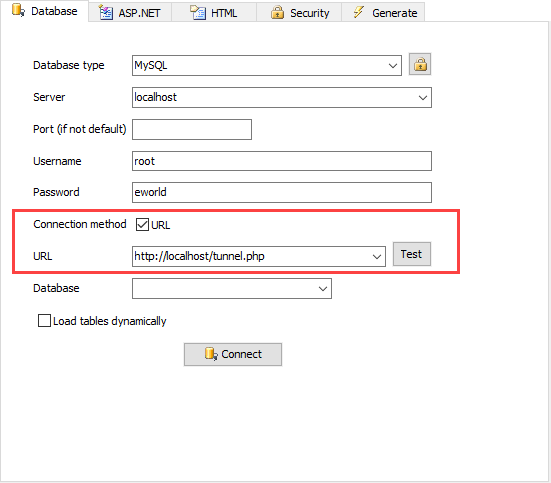Enable Load tables dynamically checkbox
The width and height of the screenshot is (551, 483).
click(x=44, y=321)
